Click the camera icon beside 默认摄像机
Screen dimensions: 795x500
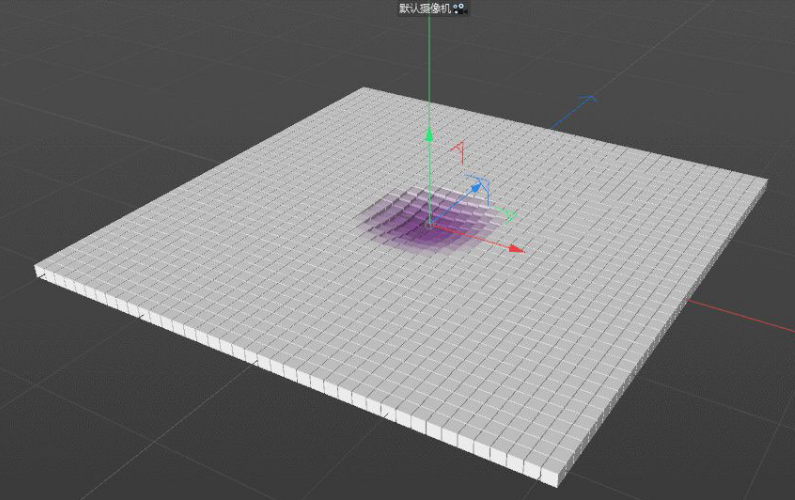[x=459, y=8]
